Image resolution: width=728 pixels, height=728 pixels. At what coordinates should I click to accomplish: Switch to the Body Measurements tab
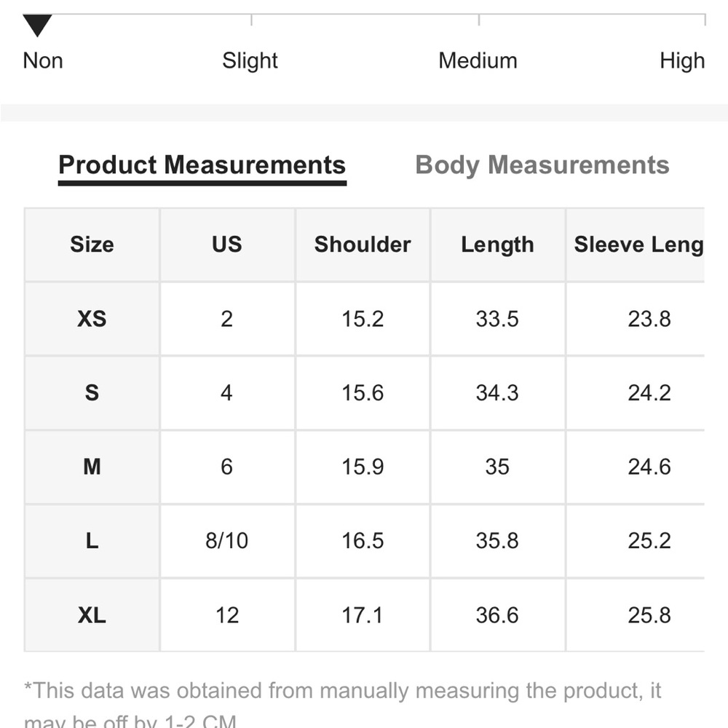tap(542, 165)
